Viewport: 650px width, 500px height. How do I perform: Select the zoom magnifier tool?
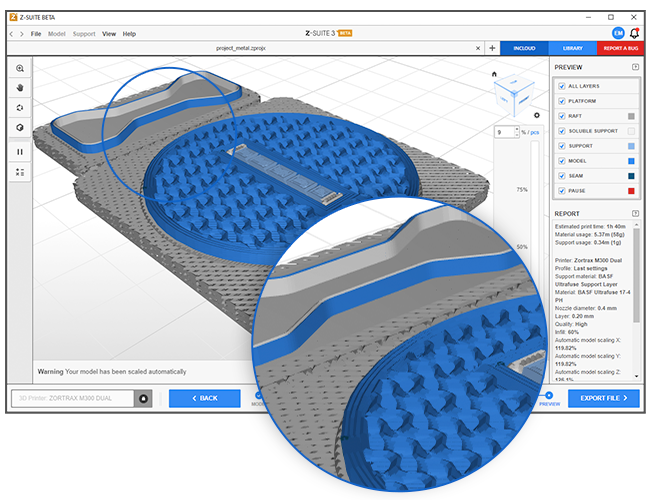pyautogui.click(x=19, y=68)
